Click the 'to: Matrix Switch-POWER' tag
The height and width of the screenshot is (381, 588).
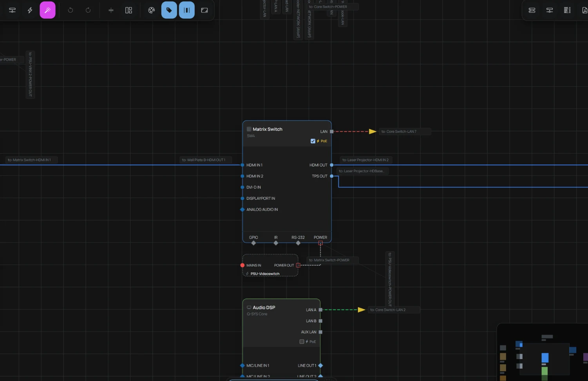[332, 260]
